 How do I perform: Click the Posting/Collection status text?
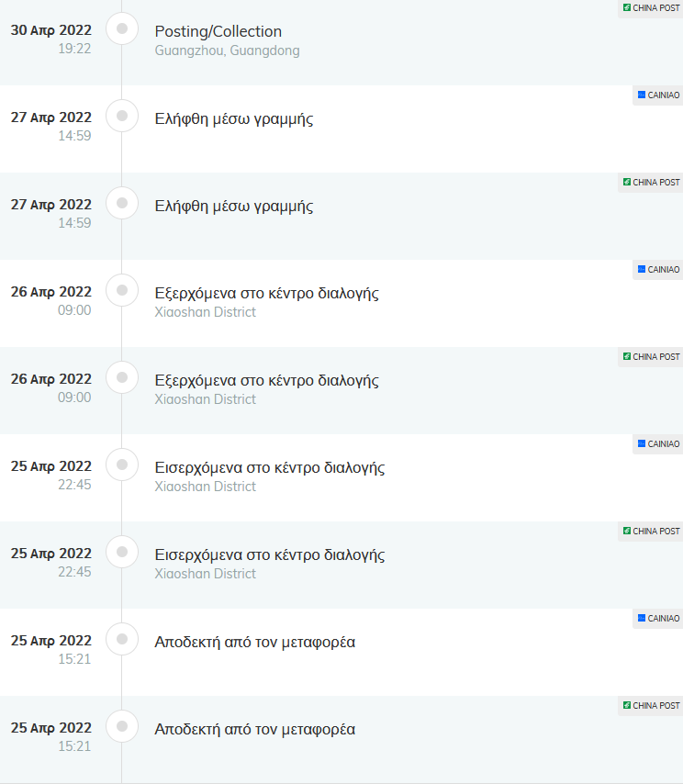click(x=218, y=31)
